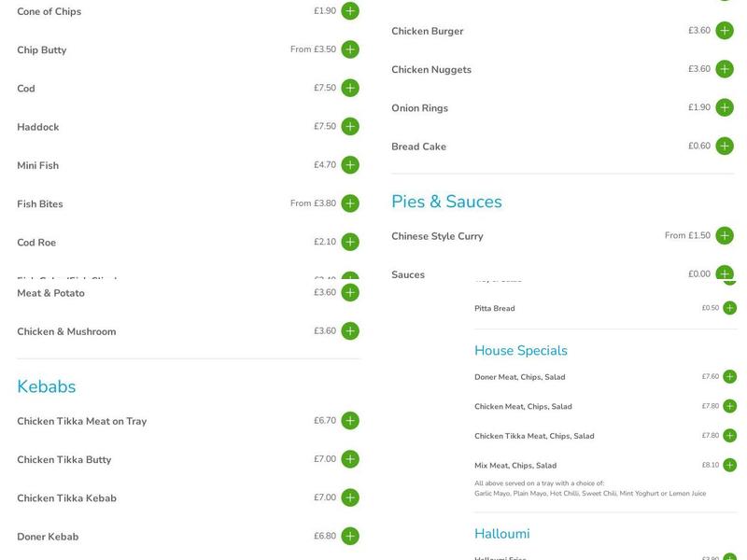The image size is (747, 560).
Task: Open Fish Bites size options
Action: [x=350, y=203]
